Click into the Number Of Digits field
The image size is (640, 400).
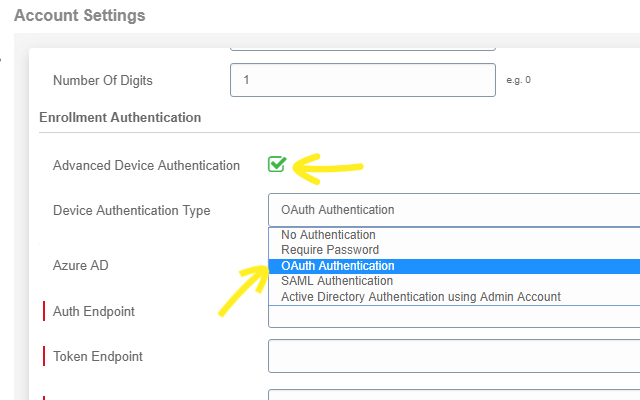(x=363, y=80)
